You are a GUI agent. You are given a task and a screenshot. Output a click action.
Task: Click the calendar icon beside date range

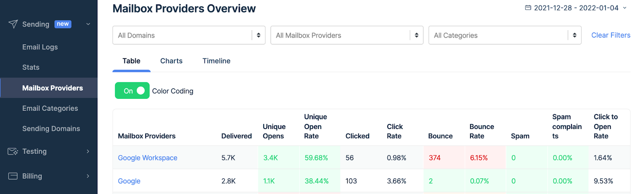[528, 8]
